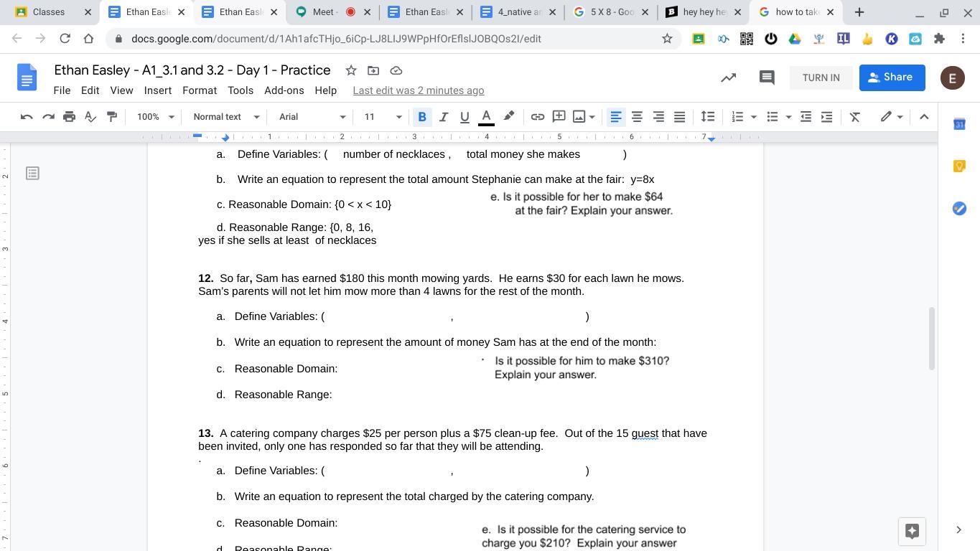The image size is (980, 551).
Task: Open Google Calendar side panel
Action: tap(959, 124)
